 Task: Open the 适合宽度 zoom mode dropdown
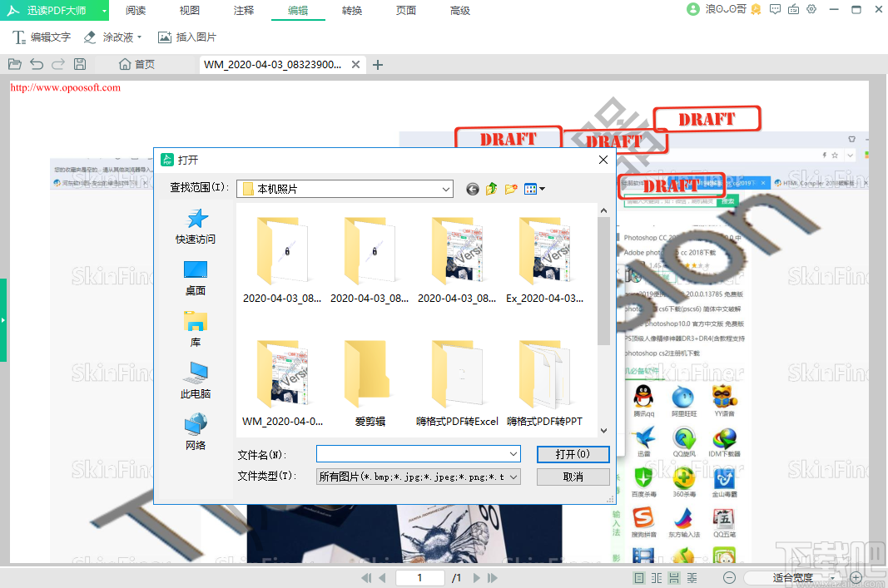point(835,576)
